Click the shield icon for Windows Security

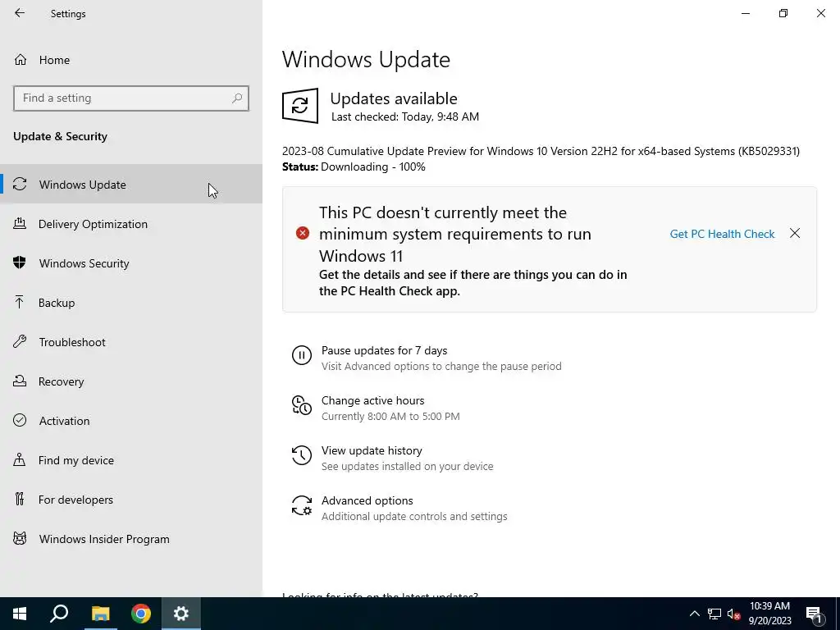(20, 262)
